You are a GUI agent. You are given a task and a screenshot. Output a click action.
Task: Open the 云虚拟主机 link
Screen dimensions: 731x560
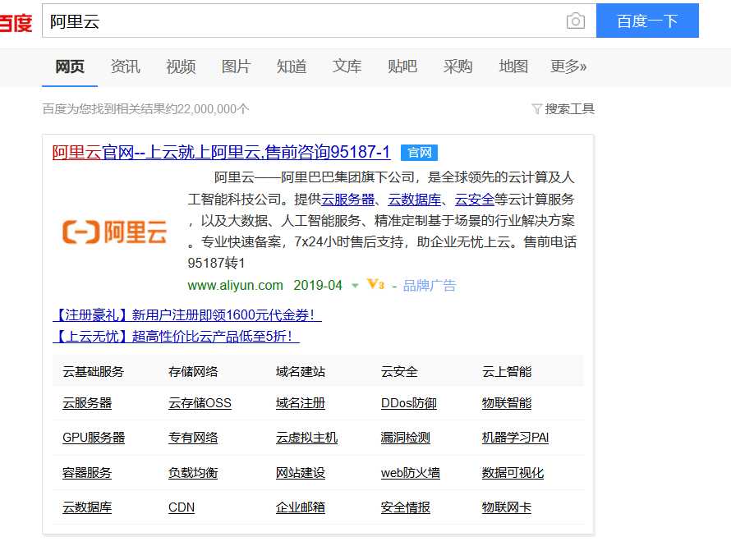pyautogui.click(x=306, y=438)
